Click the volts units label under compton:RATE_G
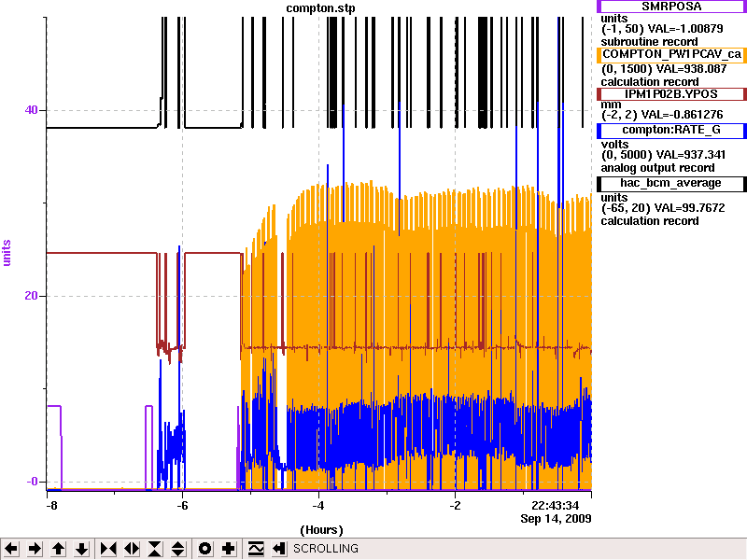Image resolution: width=747 pixels, height=560 pixels. coord(615,145)
